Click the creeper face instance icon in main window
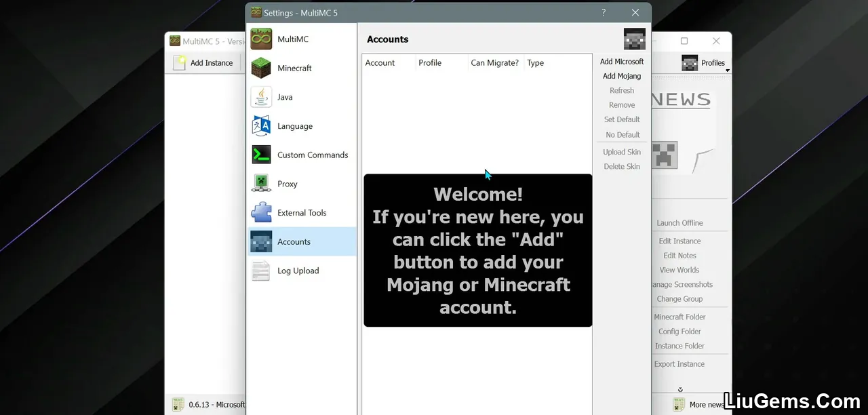Image resolution: width=868 pixels, height=415 pixels. tap(665, 155)
